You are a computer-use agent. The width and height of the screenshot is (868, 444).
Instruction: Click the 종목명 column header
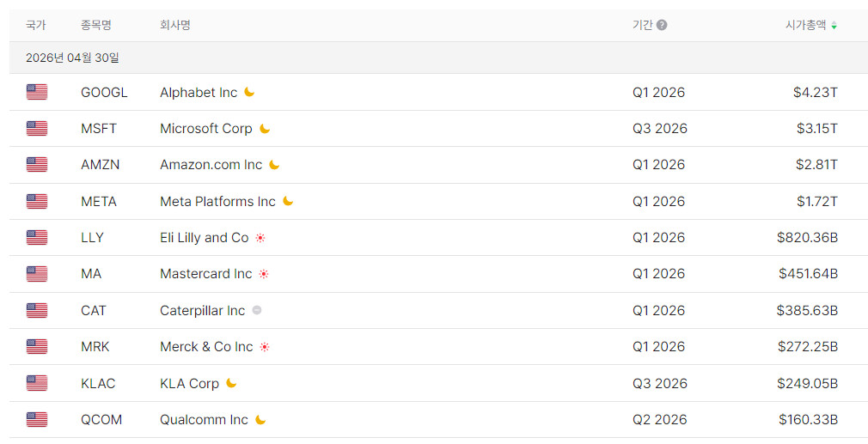pyautogui.click(x=95, y=25)
